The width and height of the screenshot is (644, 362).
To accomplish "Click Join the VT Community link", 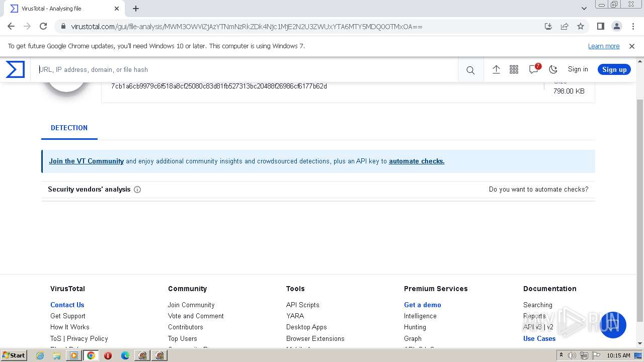I will pyautogui.click(x=87, y=161).
